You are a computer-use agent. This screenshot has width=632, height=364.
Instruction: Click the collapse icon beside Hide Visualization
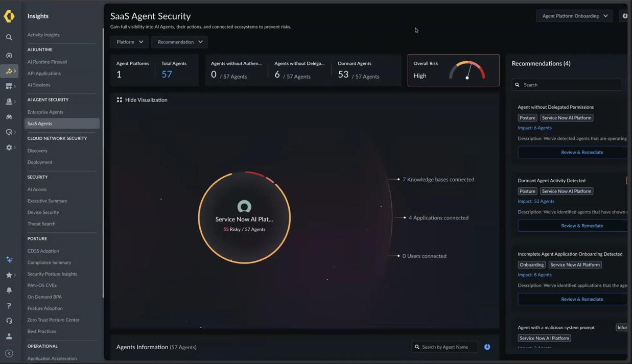(x=120, y=100)
